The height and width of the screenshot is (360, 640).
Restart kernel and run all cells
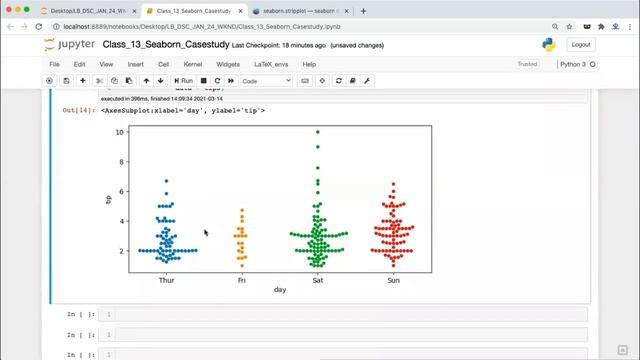[231, 81]
